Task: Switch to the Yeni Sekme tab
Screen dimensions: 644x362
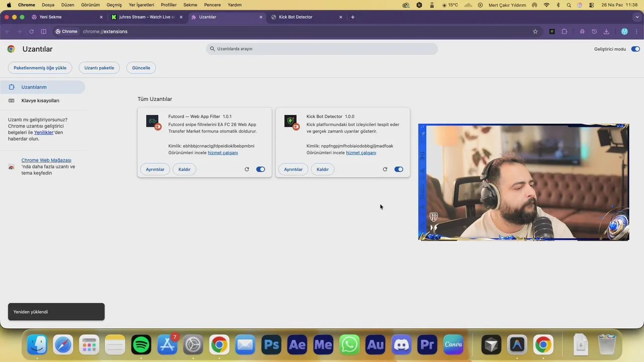Action: [x=67, y=17]
